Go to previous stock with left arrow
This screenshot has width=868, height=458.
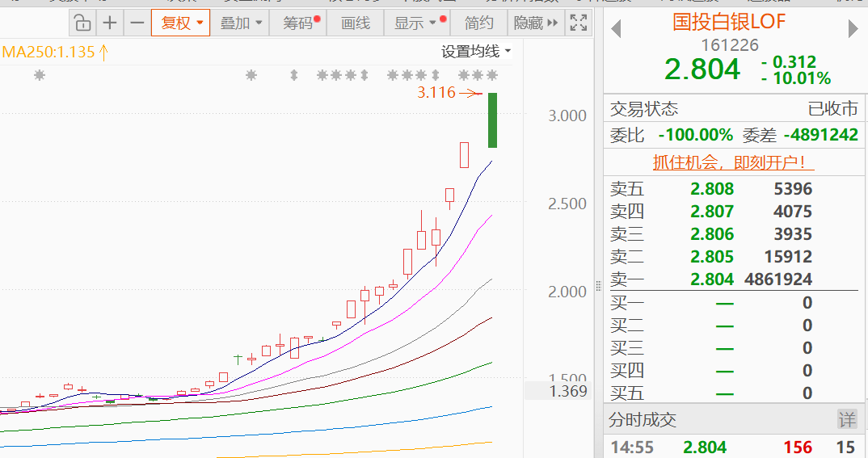616,29
